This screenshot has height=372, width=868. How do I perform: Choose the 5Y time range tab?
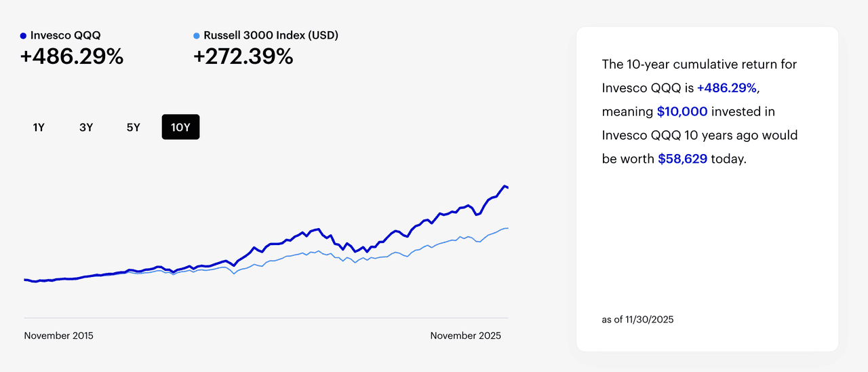tap(134, 127)
